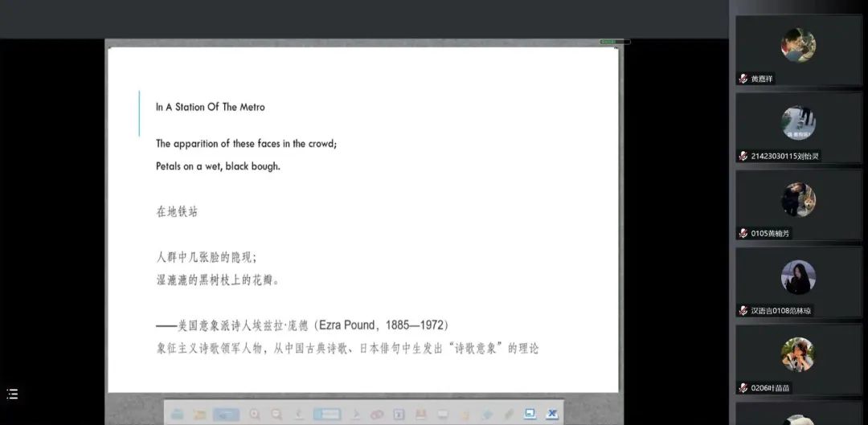
Task: Click the window icon left of the blue X
Action: (530, 414)
